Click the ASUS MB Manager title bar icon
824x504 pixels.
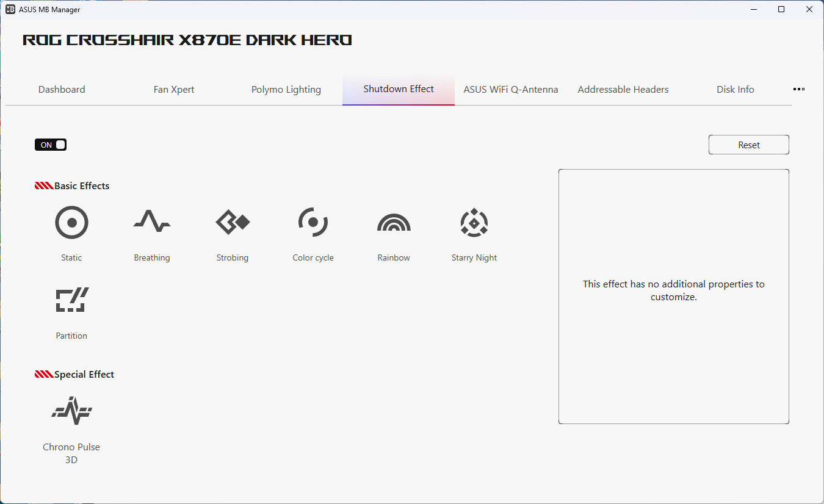point(10,10)
